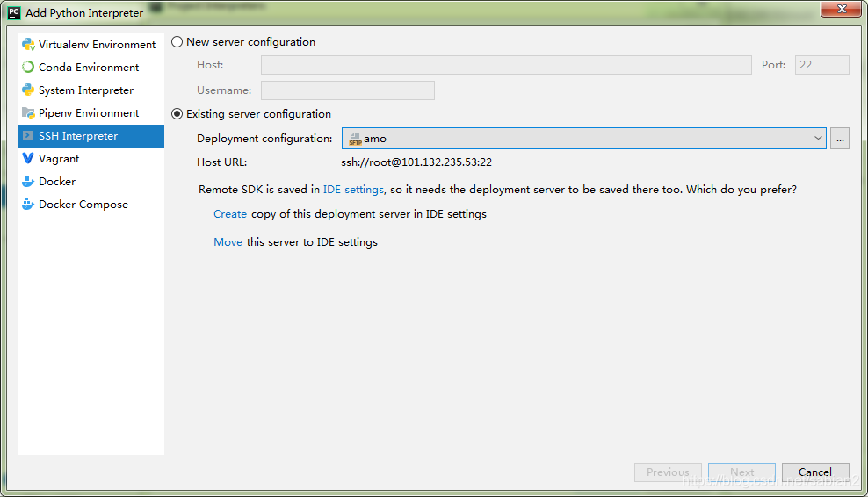Click the Port field showing 22
The height and width of the screenshot is (497, 868).
point(822,65)
